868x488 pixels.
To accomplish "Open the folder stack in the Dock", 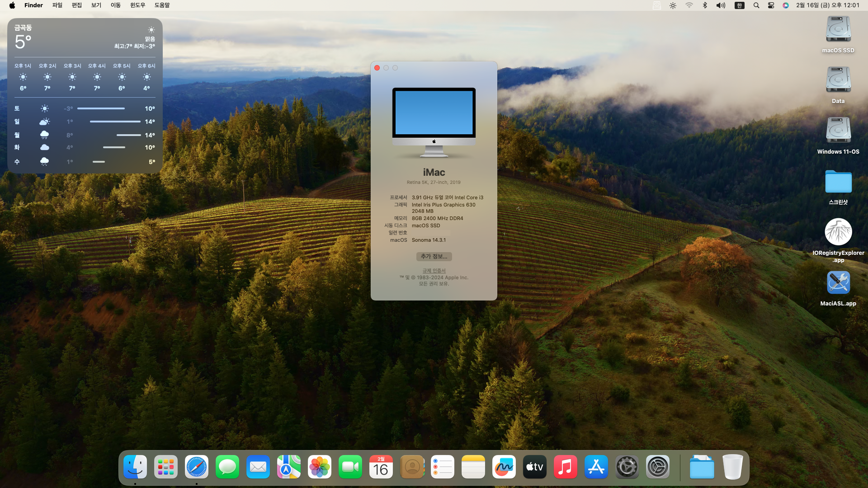I will tap(702, 467).
